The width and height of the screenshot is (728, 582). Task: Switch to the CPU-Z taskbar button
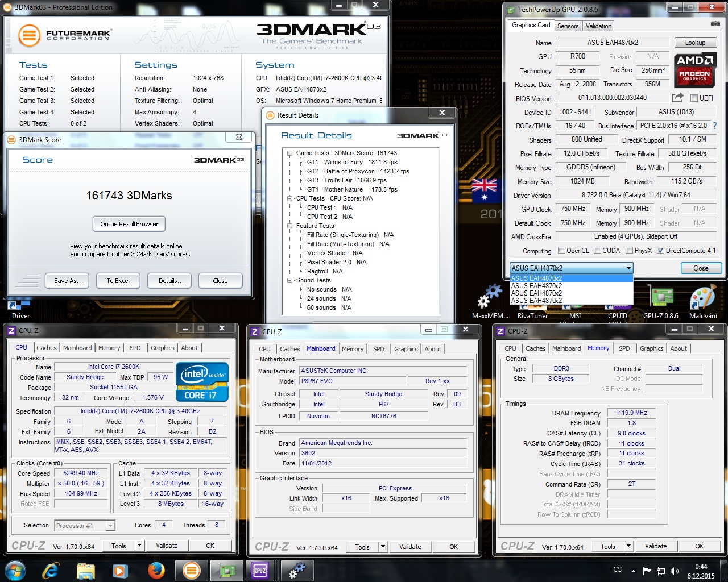pyautogui.click(x=260, y=570)
